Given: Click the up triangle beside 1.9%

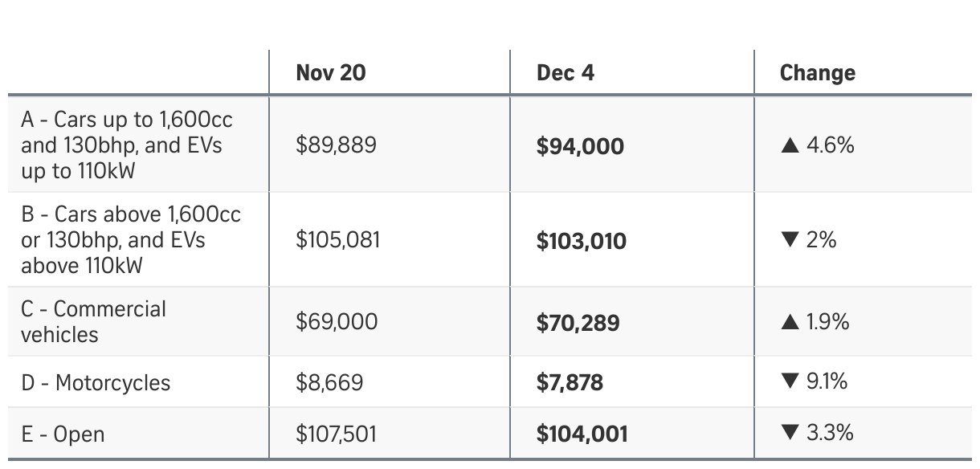Looking at the screenshot, I should (790, 323).
